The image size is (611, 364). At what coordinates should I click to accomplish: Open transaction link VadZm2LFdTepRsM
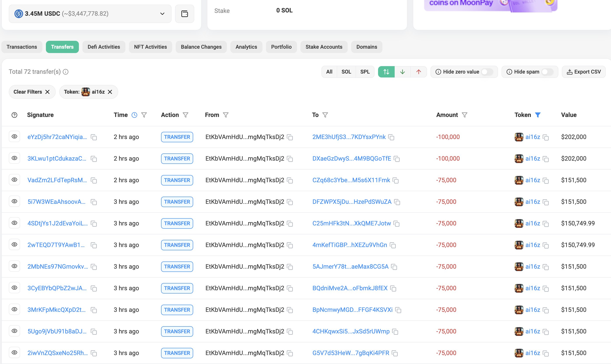tap(57, 180)
